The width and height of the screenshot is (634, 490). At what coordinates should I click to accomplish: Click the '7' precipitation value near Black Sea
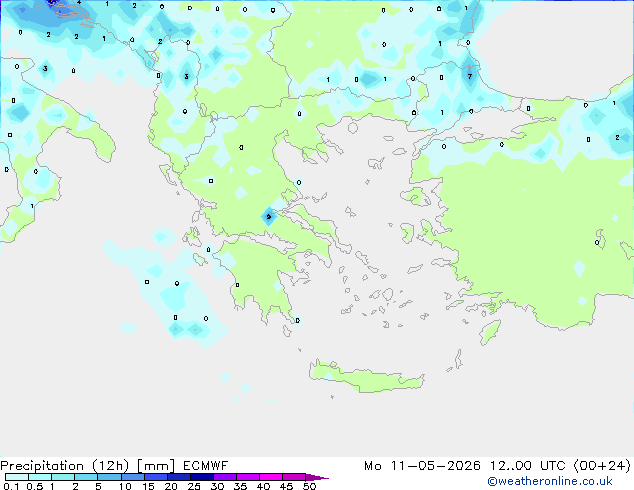[x=469, y=76]
